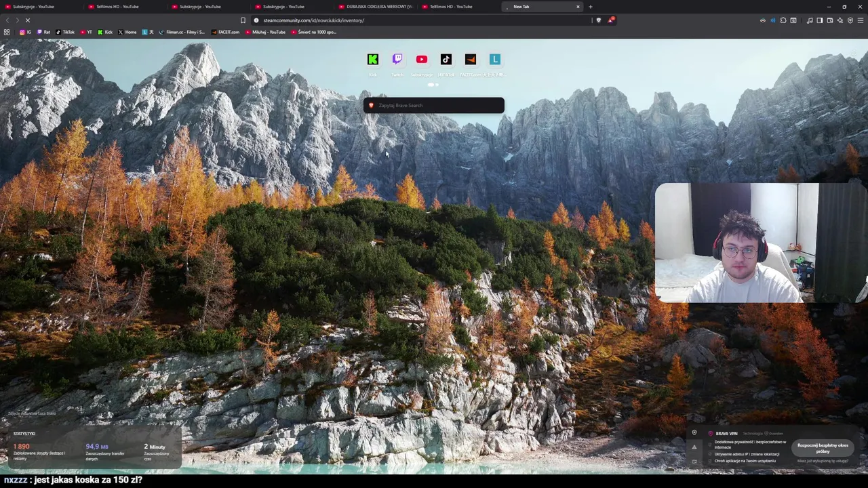Open the Kick top-site tile
The height and width of the screenshot is (488, 868).
pyautogui.click(x=373, y=60)
